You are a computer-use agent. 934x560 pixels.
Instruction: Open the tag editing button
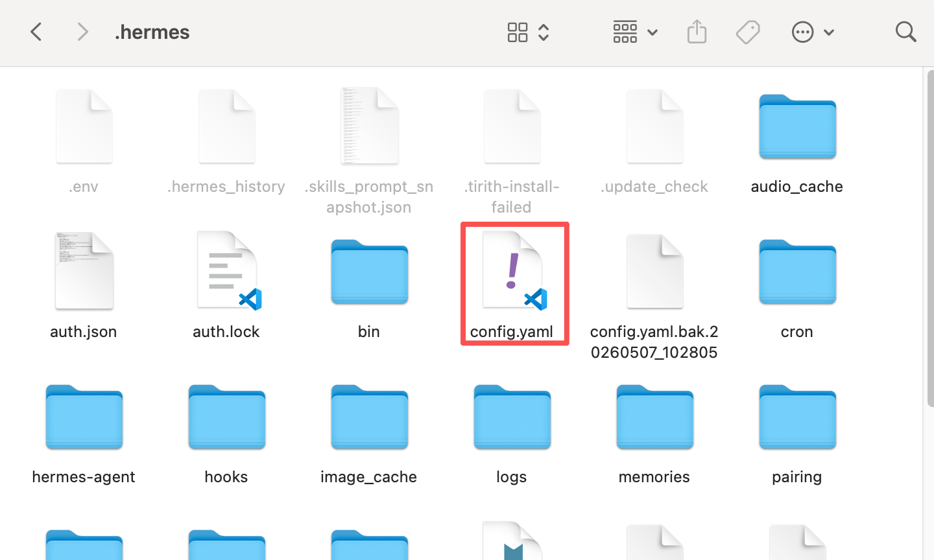click(748, 32)
